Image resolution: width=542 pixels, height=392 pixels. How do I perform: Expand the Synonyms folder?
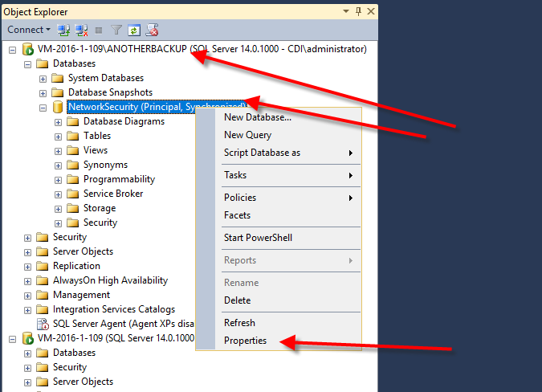pyautogui.click(x=58, y=166)
